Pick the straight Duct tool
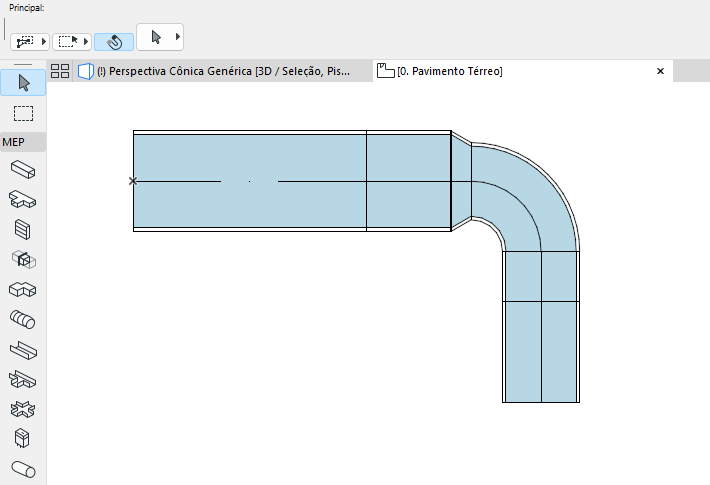 (x=23, y=170)
